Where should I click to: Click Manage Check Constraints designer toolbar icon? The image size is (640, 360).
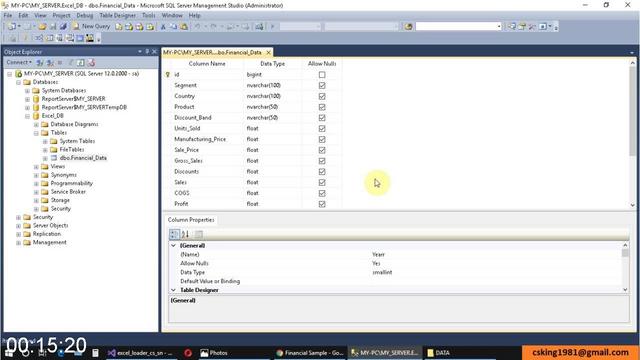point(80,38)
